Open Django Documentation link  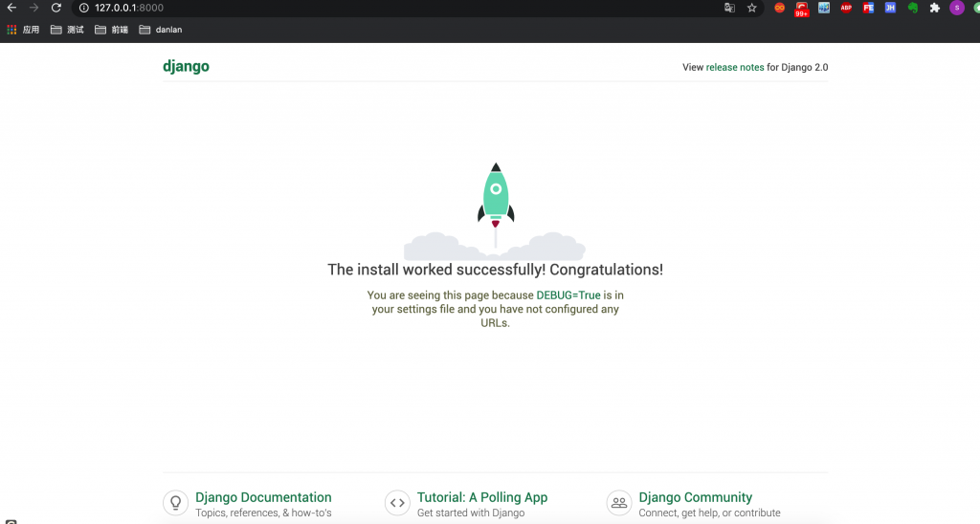[263, 497]
